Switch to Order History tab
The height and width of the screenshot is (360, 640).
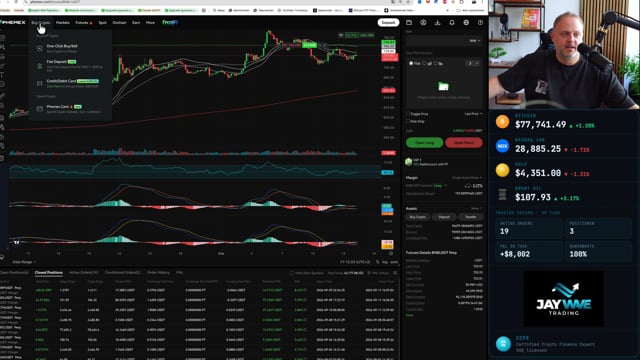point(158,272)
